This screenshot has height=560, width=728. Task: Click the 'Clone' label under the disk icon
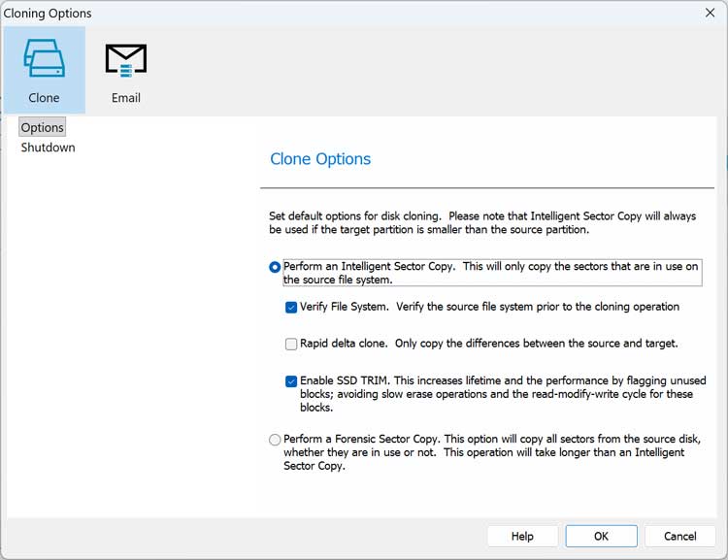click(44, 98)
